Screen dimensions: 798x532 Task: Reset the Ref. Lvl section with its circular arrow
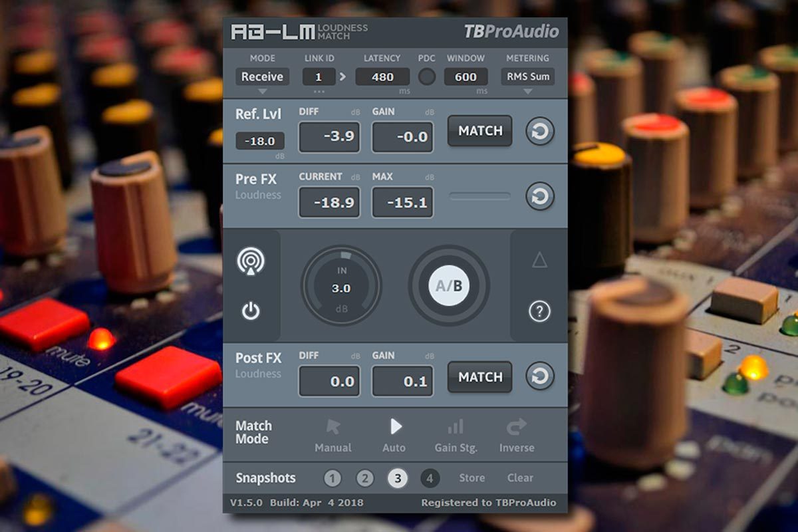click(x=540, y=131)
